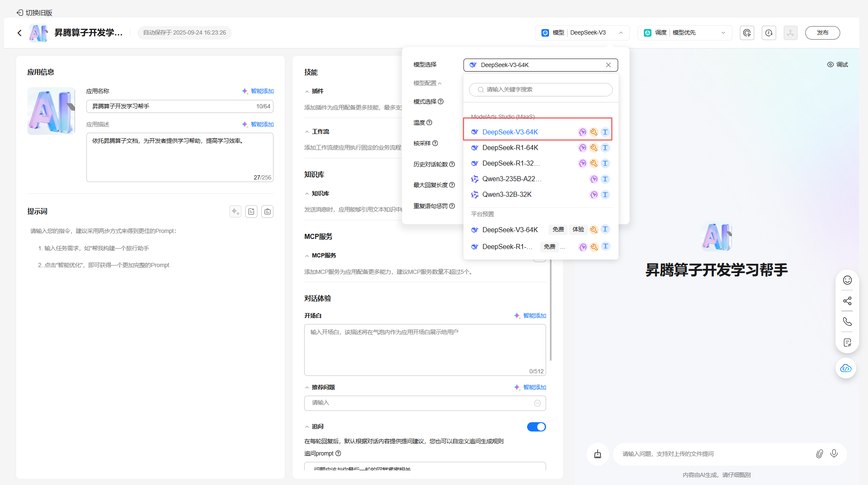Collapse the 模型配置 section
Viewport: 868px width, 485px height.
[x=427, y=83]
